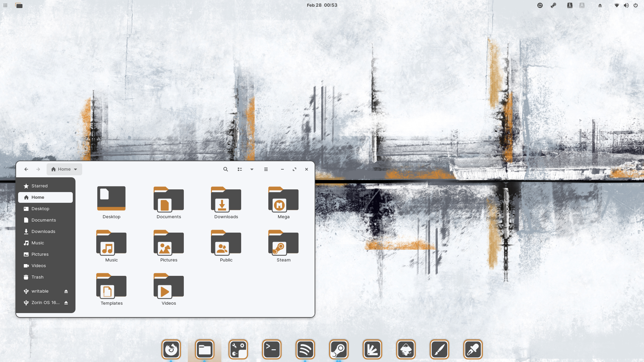
Task: Click the dimmed keyboard tray icon
Action: 582,5
